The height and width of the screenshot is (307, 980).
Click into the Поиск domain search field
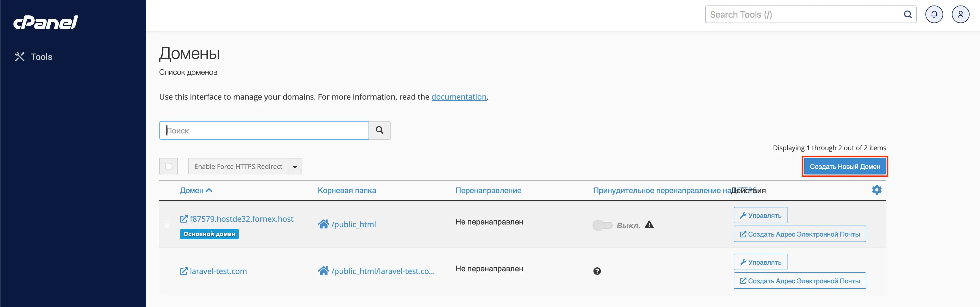point(264,130)
